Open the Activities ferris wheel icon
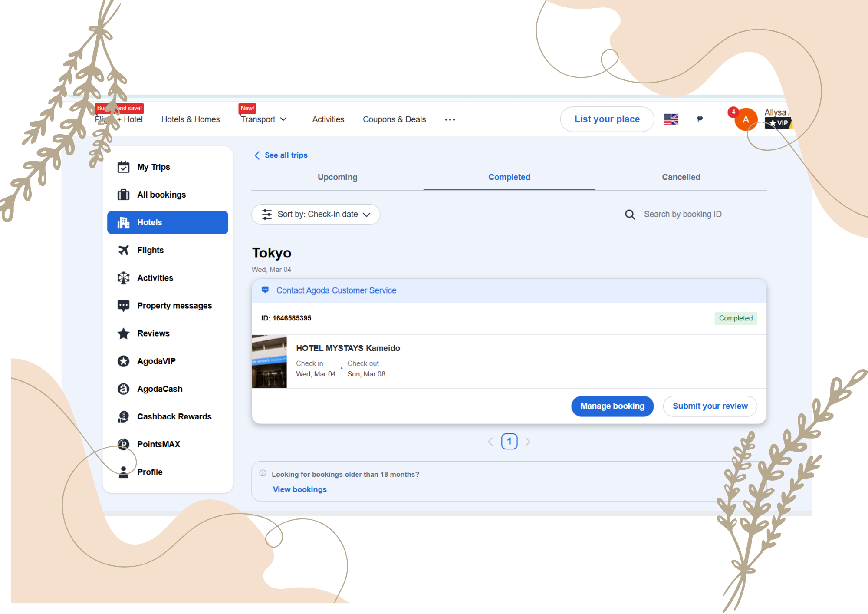Image resolution: width=868 pixels, height=614 pixels. click(x=124, y=278)
